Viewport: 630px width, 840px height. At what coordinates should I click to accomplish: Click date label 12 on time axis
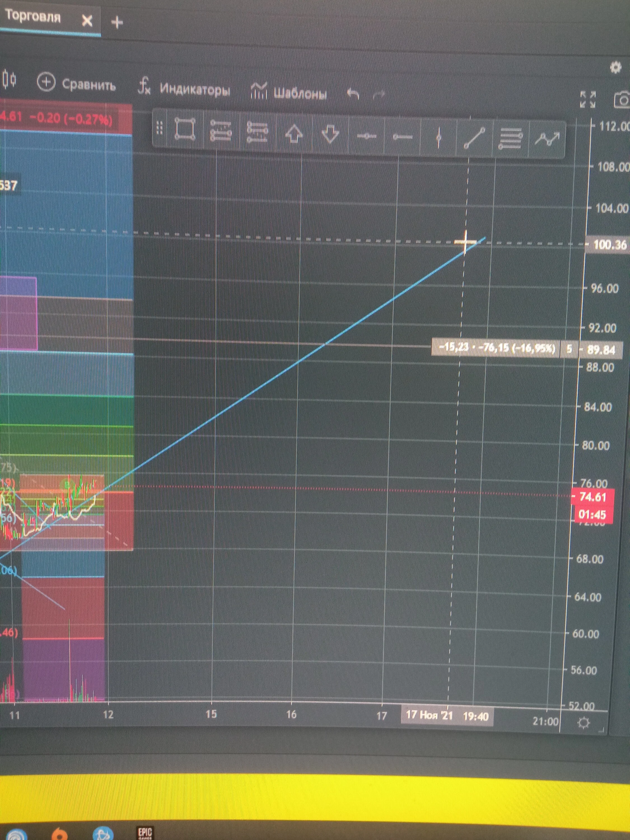108,715
